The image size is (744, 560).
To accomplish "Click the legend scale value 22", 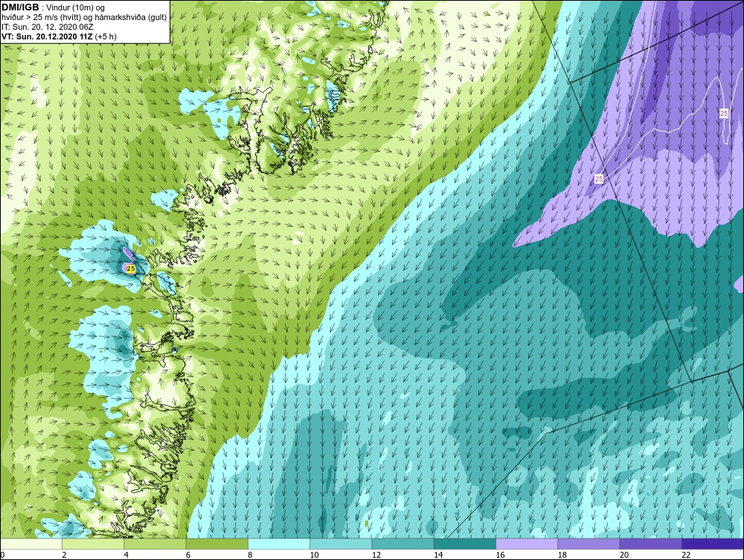I will click(686, 555).
